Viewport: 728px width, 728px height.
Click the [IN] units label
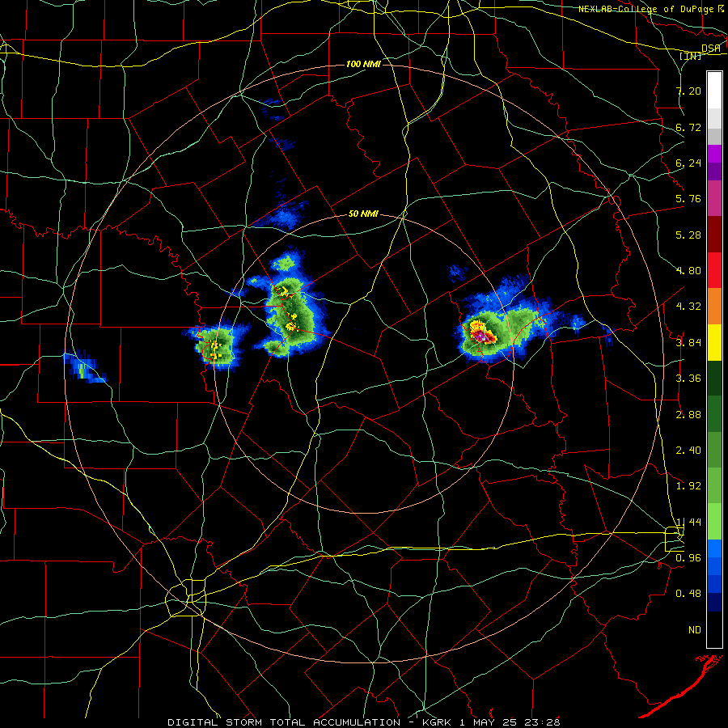[x=691, y=56]
